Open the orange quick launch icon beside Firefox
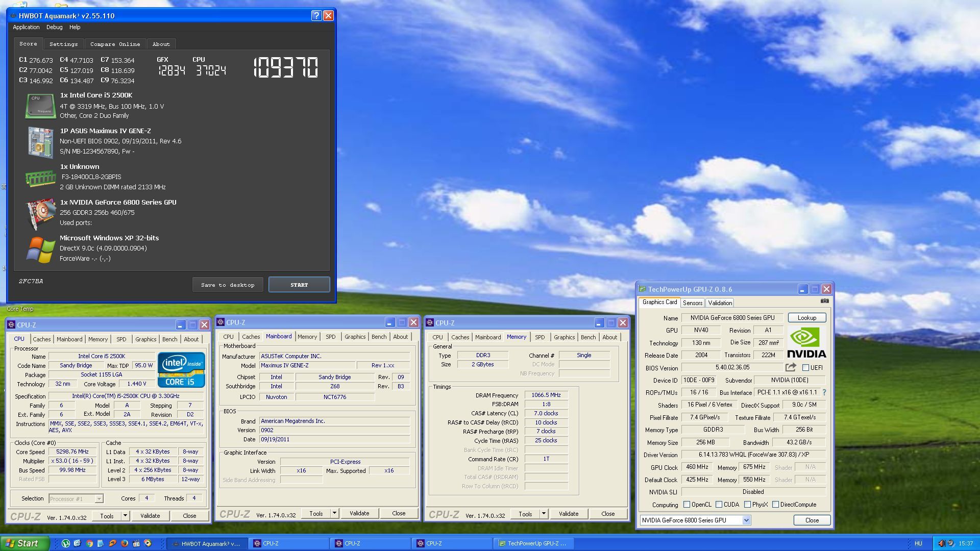The width and height of the screenshot is (980, 551). tap(112, 543)
